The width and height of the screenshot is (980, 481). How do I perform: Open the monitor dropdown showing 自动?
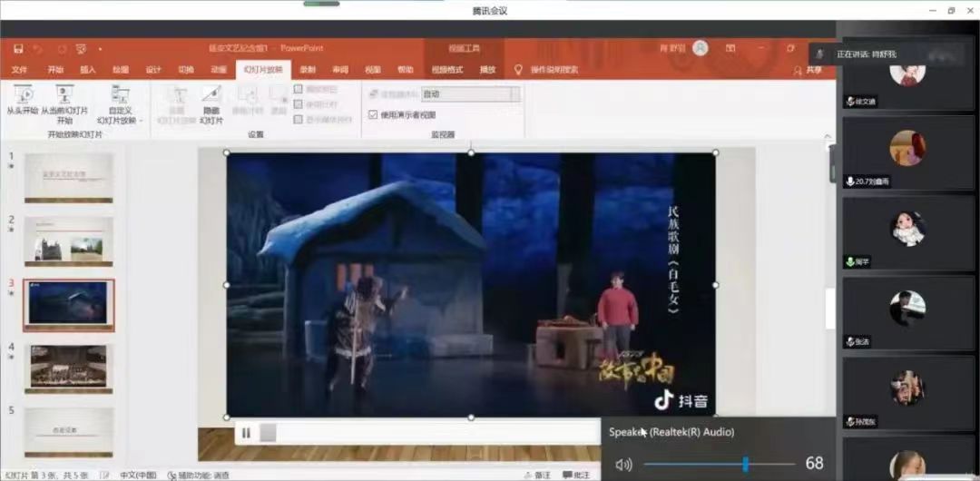click(x=514, y=94)
